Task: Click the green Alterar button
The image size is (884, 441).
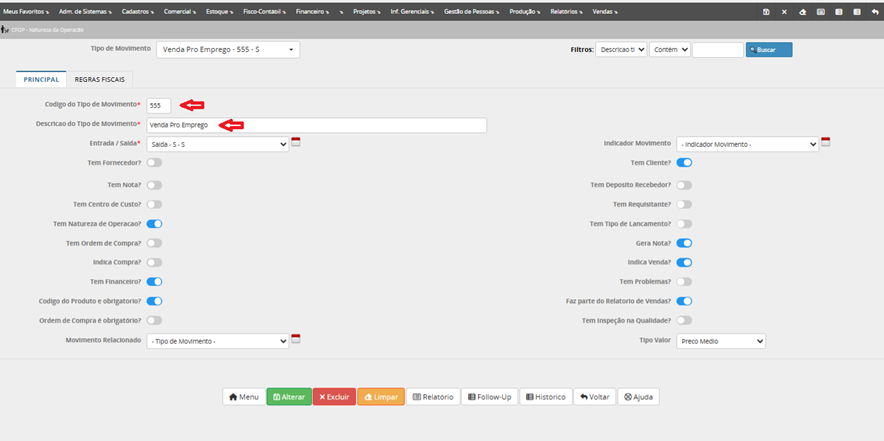Action: click(289, 397)
